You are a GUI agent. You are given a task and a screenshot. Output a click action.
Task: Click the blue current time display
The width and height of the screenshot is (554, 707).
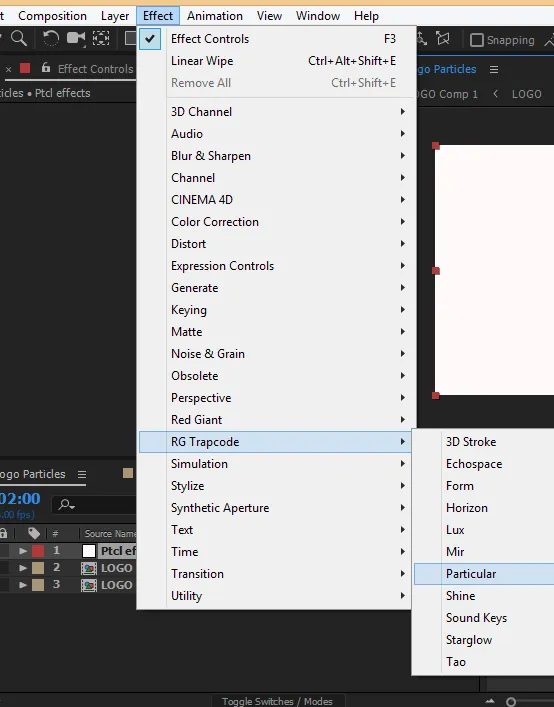(x=20, y=498)
